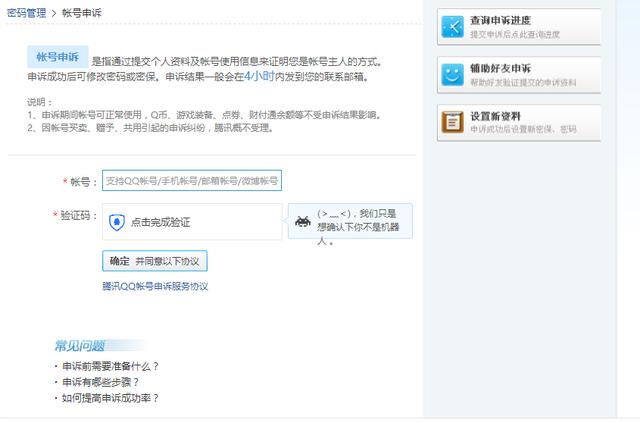Click the 4小时 highlighted text
Viewport: 640px width, 423px height.
(259, 76)
